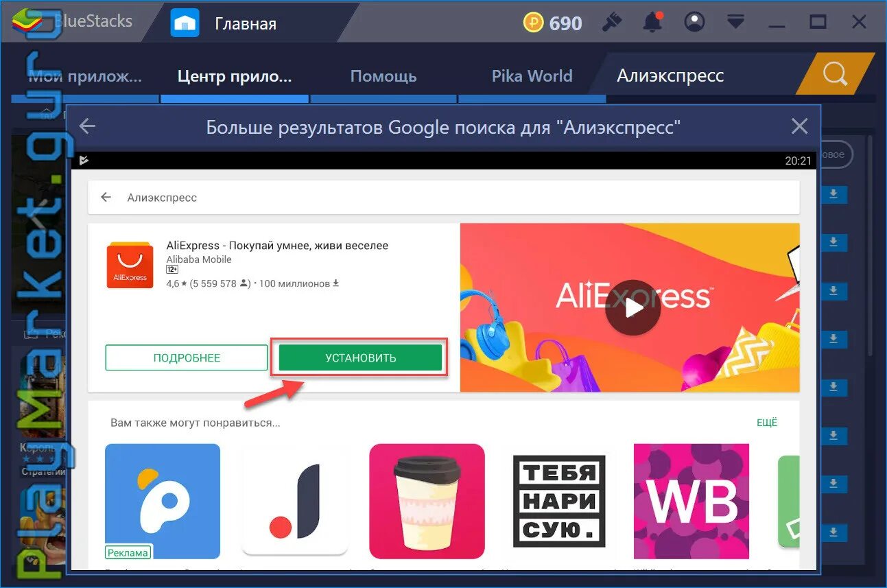
Task: Click the Alibaba Mobile developer name
Action: pyautogui.click(x=199, y=259)
